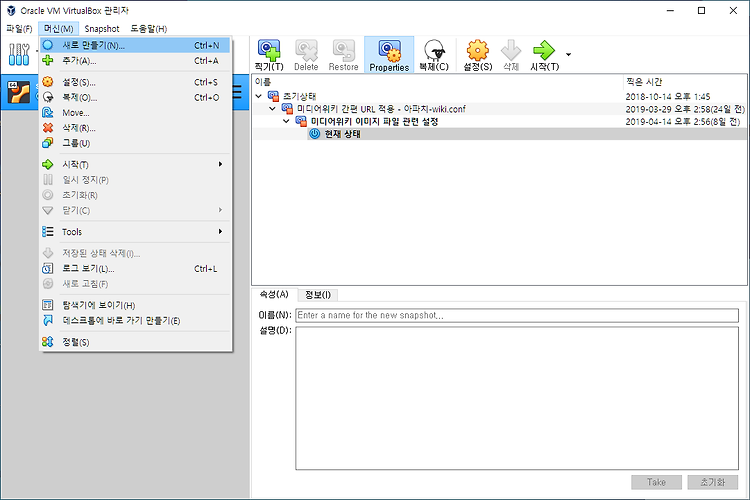
Task: Click the Clone (복제) sheep icon in toolbar
Action: [434, 55]
